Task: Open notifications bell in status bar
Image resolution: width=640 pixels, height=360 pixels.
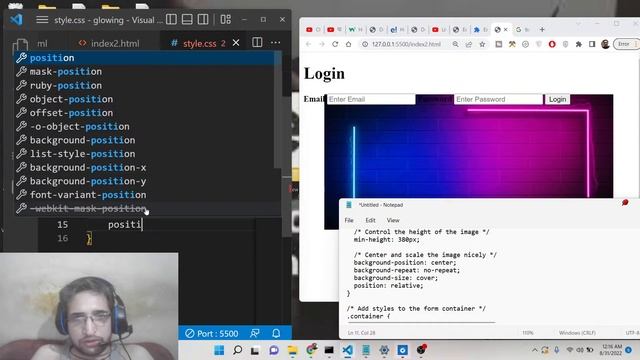Action: (276, 333)
